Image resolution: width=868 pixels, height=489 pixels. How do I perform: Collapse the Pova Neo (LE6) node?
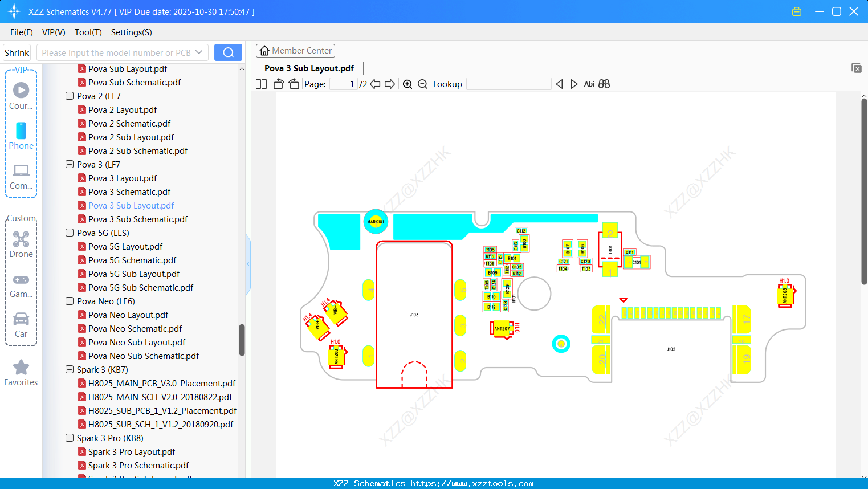click(x=68, y=301)
